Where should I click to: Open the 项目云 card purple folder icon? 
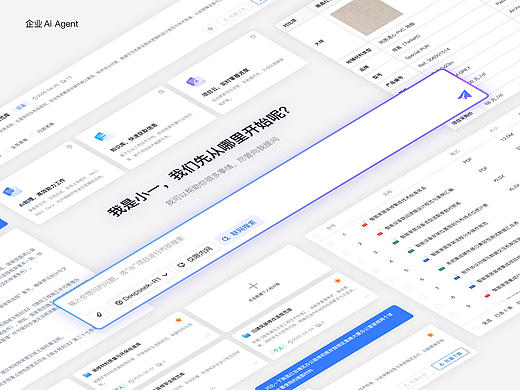[x=196, y=81]
